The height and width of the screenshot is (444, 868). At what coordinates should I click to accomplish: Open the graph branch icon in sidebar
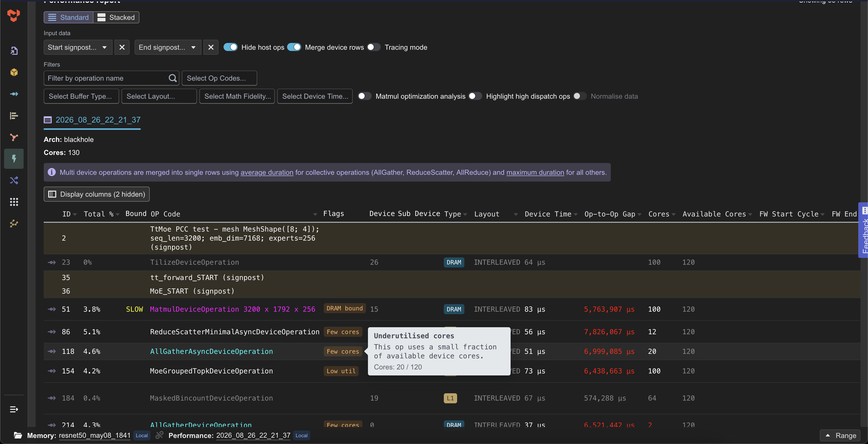(x=14, y=137)
